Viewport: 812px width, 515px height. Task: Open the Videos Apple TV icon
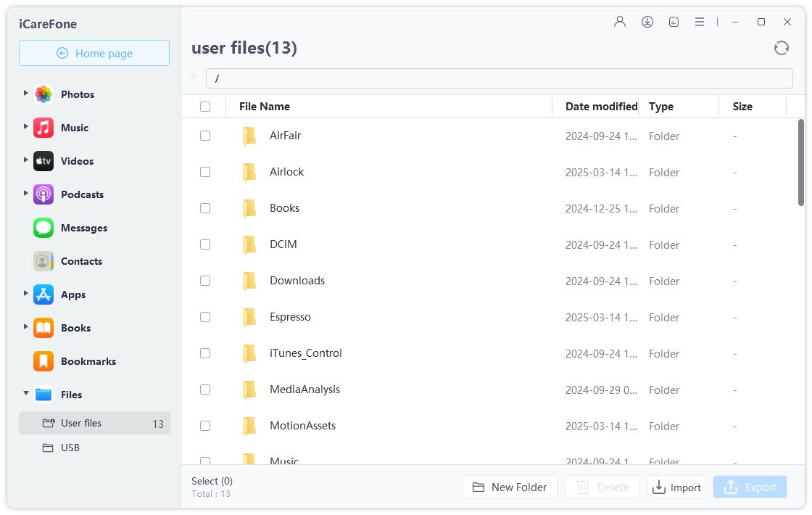(43, 161)
